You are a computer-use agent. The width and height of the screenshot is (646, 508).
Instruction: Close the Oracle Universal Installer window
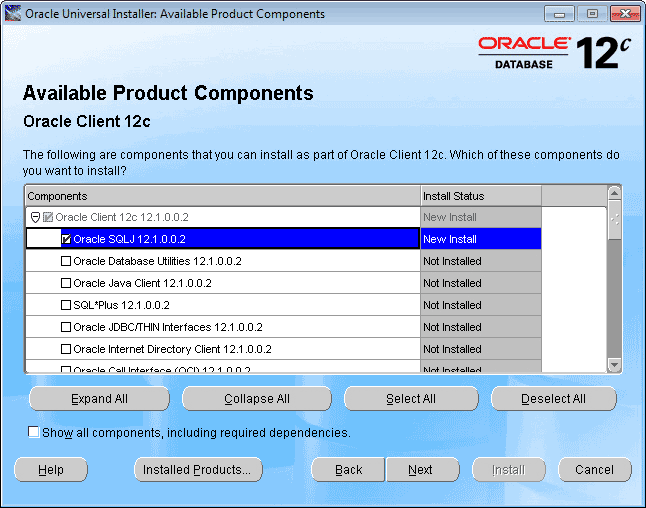coord(625,14)
